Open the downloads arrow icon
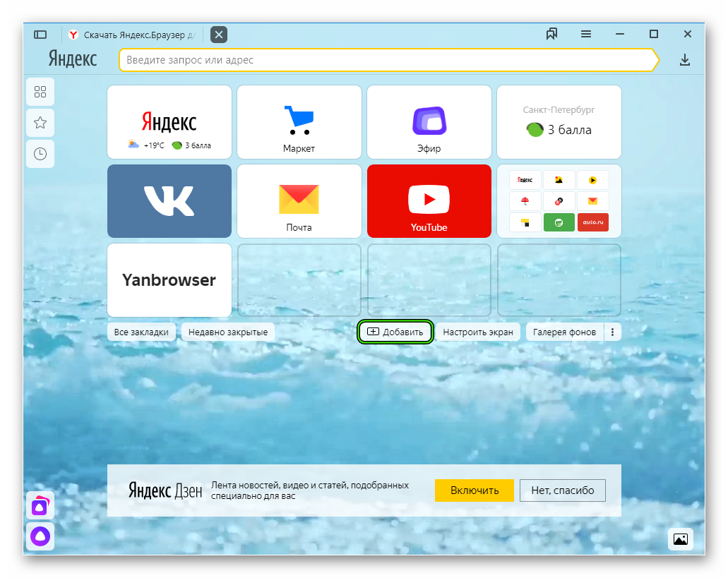 point(685,60)
